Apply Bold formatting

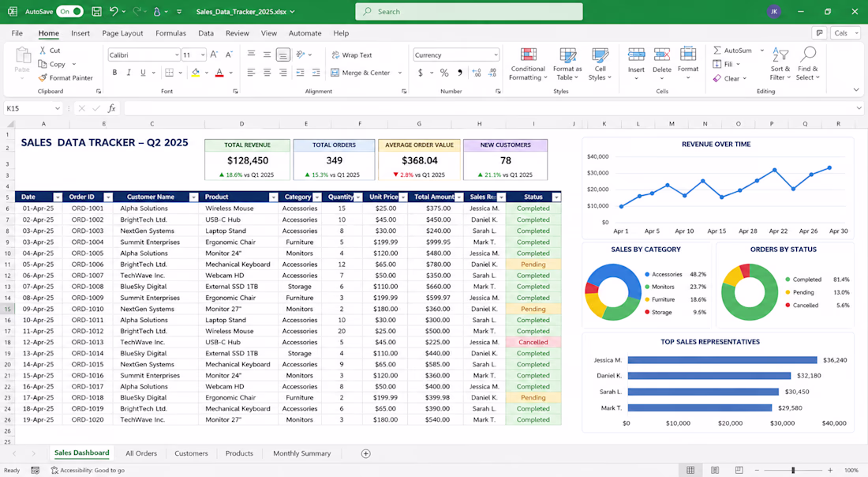pyautogui.click(x=114, y=73)
